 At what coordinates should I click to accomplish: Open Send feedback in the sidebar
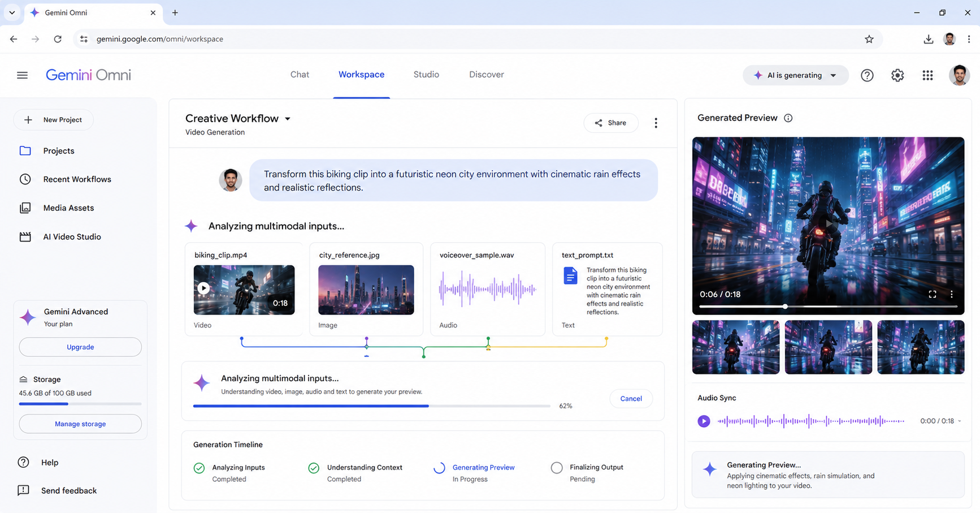pyautogui.click(x=58, y=491)
